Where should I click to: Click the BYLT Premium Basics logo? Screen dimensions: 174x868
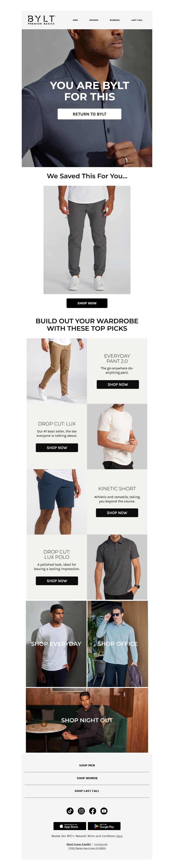tap(41, 20)
